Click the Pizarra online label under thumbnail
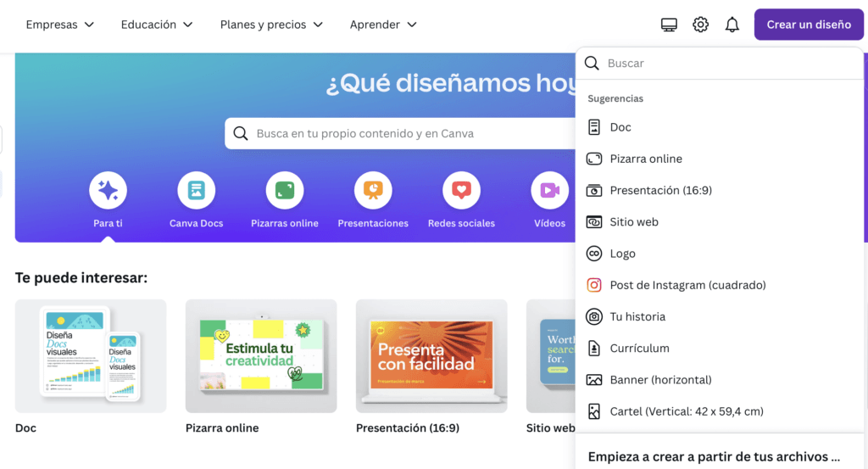 (x=222, y=428)
